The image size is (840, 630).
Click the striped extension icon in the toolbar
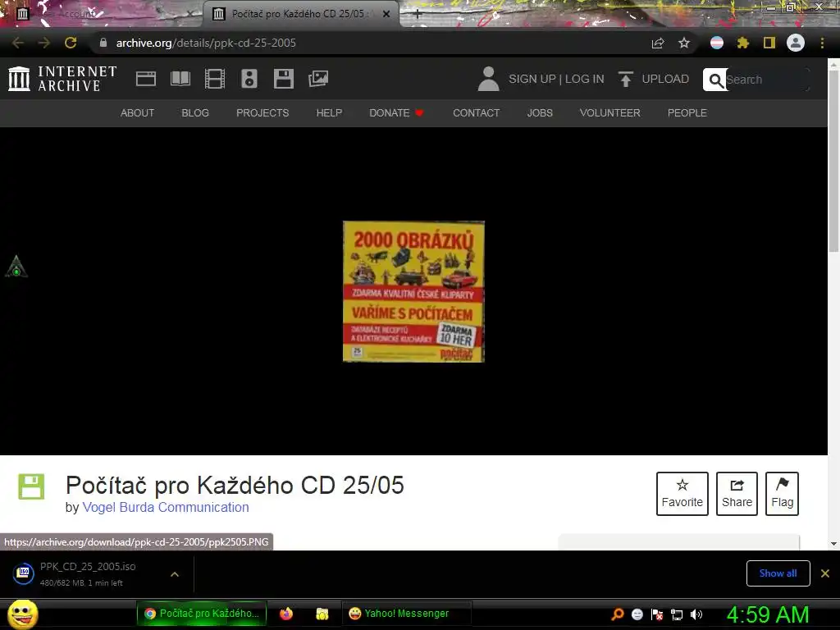[717, 43]
